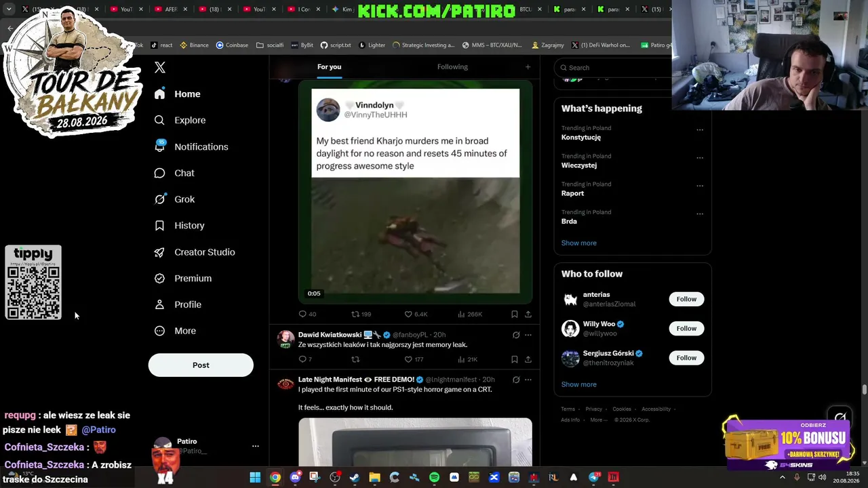The image size is (868, 488).
Task: View analytics of the 21K-views post
Action: (x=468, y=359)
